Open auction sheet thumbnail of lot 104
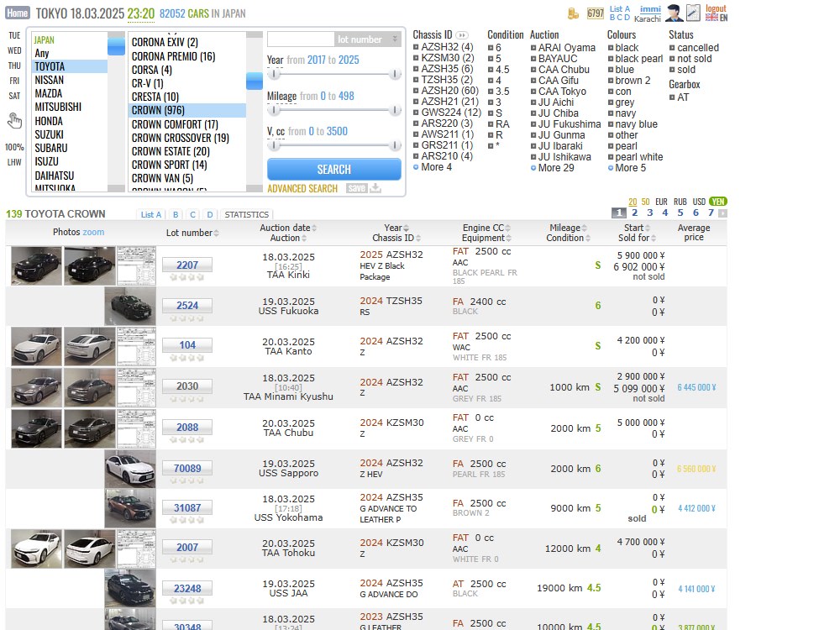Image resolution: width=840 pixels, height=630 pixels. point(136,347)
